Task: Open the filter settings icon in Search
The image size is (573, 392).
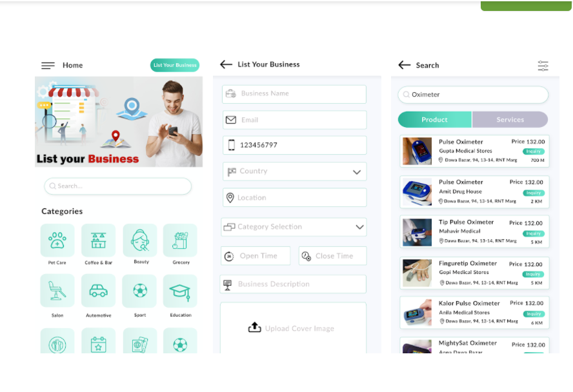Action: click(x=543, y=66)
